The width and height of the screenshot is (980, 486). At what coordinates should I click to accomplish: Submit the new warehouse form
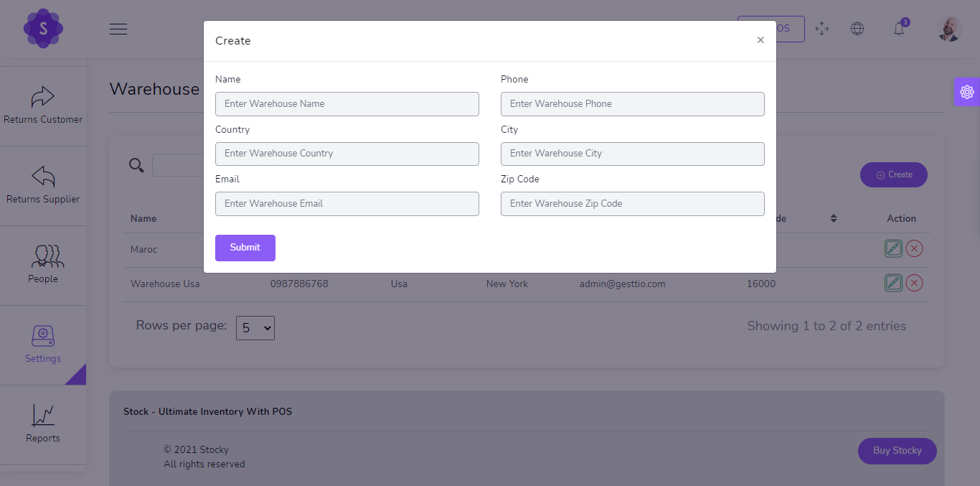[x=245, y=248]
